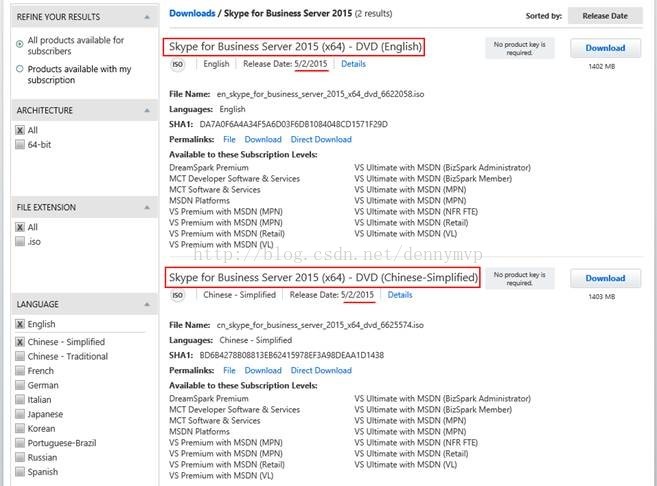
Task: Select Products available with my subscription
Action: 19,69
